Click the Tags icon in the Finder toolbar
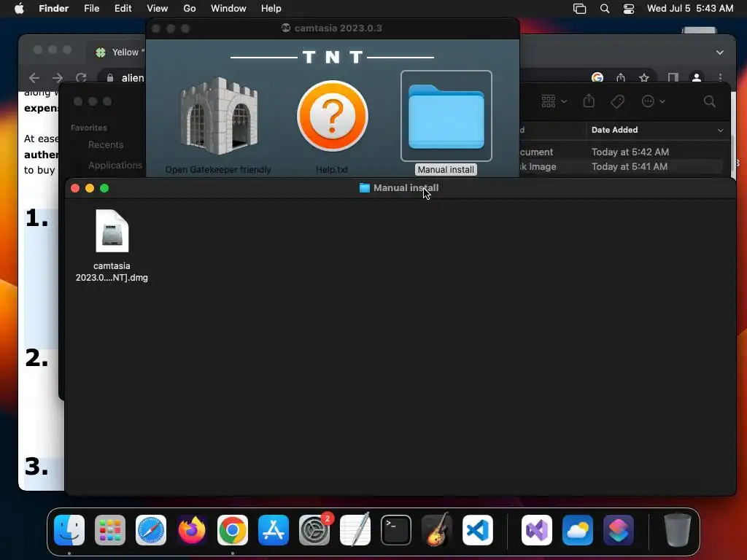 [x=617, y=101]
